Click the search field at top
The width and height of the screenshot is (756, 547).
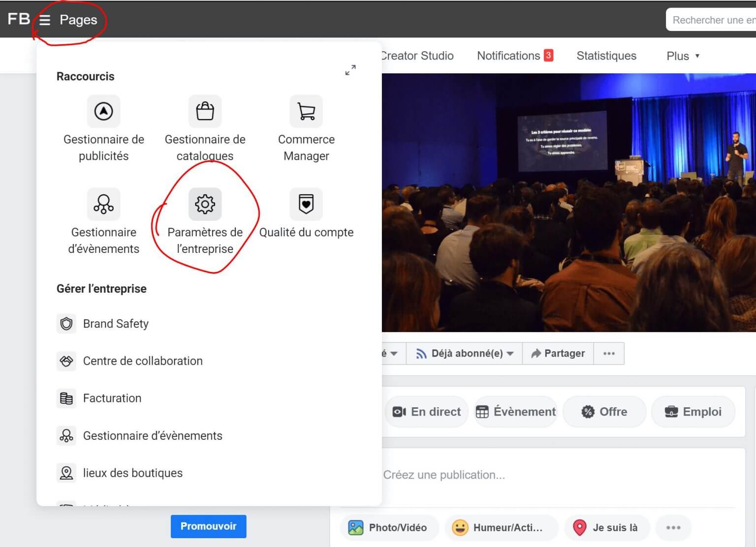[x=712, y=20]
